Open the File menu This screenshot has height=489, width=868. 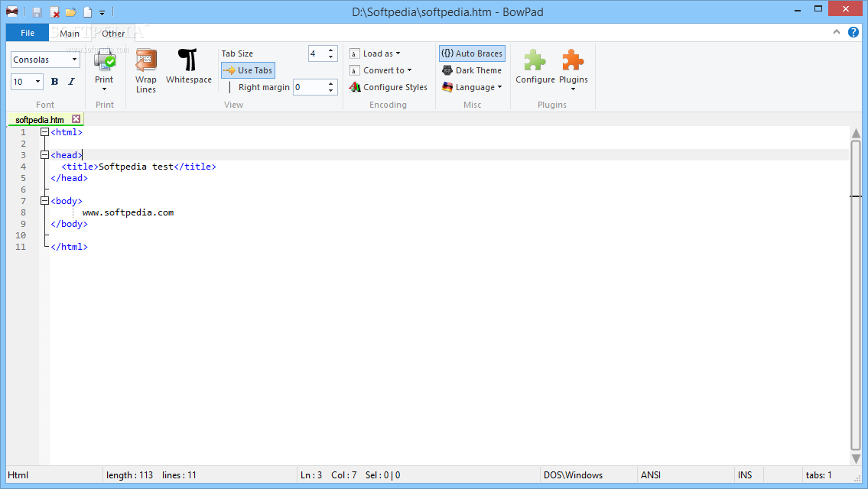28,33
